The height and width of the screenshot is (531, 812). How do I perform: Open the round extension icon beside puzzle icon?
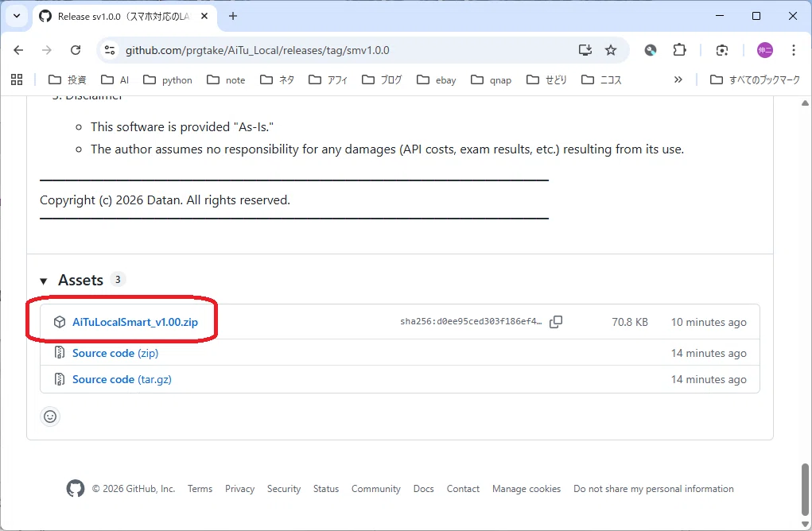pos(651,50)
